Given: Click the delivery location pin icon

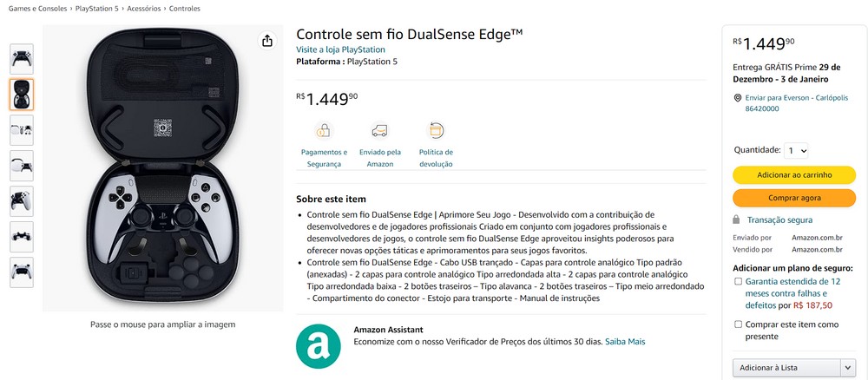Looking at the screenshot, I should [737, 98].
